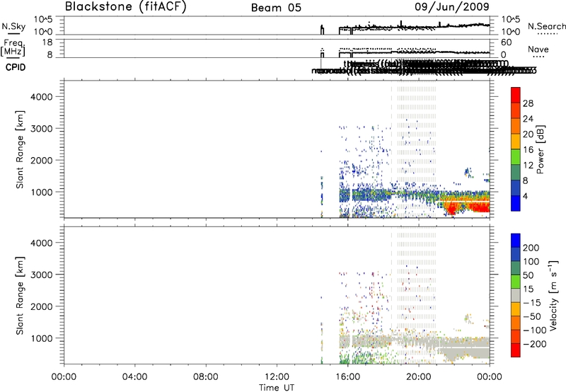Click the "3000" tick in the power panel
566x392 pixels.
(x=42, y=129)
